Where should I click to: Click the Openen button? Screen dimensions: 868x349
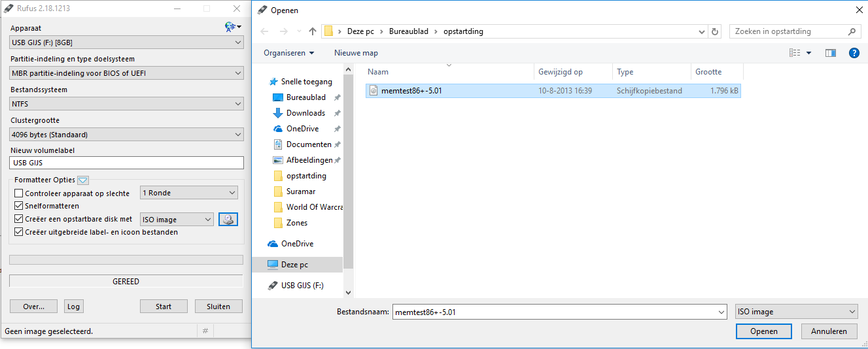[764, 331]
